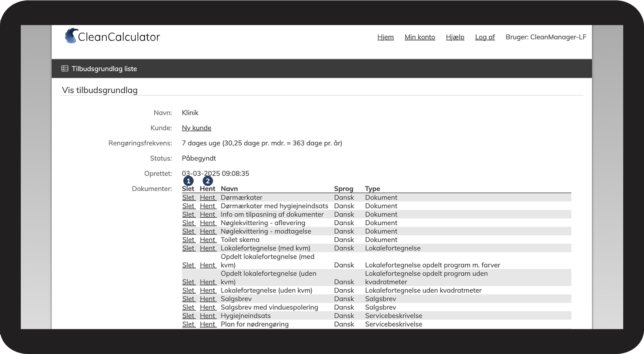Delete Plan for nødrengøring document
Image resolution: width=644 pixels, height=354 pixels.
click(188, 324)
